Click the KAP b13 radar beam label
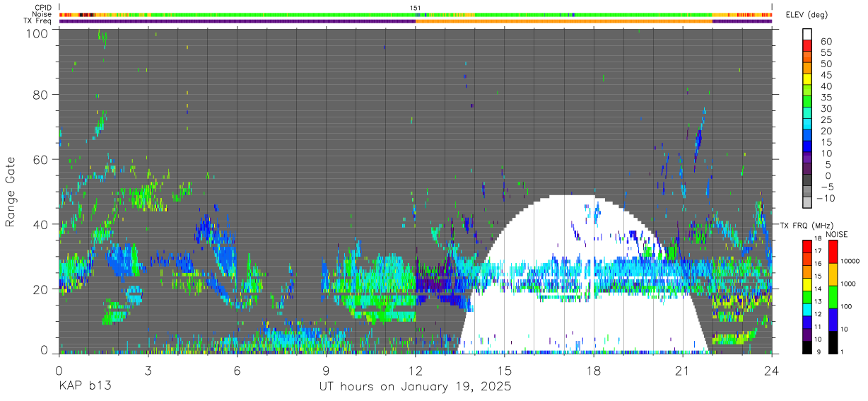The image size is (868, 401). coord(84,387)
